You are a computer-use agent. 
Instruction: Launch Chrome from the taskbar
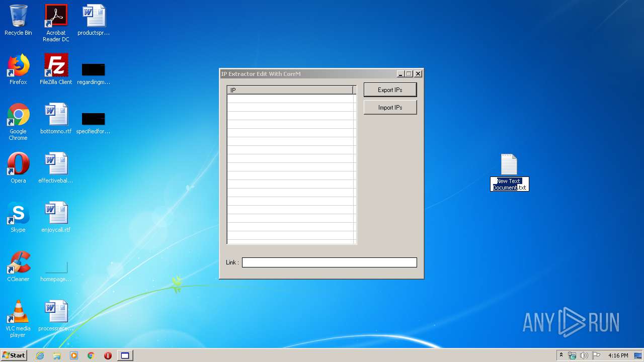[91, 355]
